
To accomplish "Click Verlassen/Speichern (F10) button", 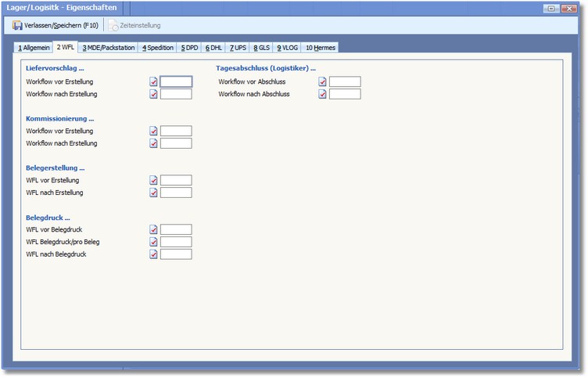I will 56,26.
